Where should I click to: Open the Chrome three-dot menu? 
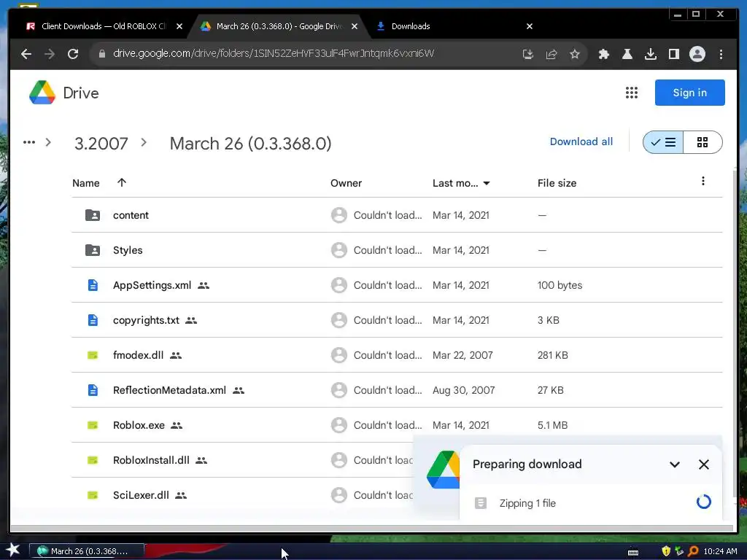tap(721, 54)
